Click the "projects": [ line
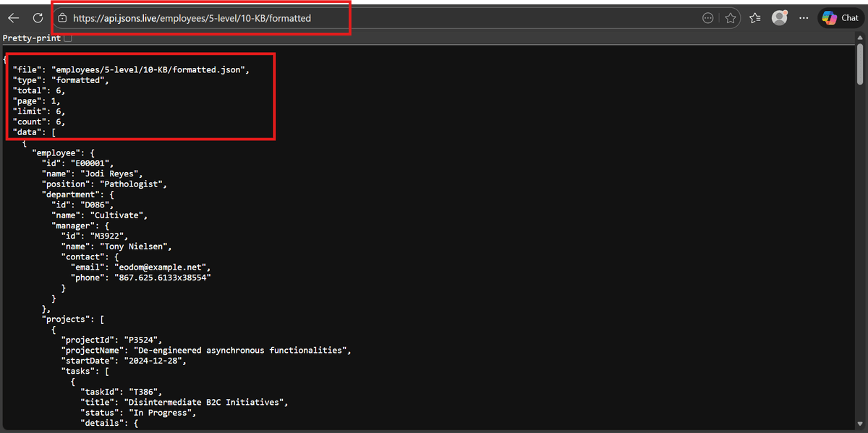The image size is (868, 433). tap(73, 318)
